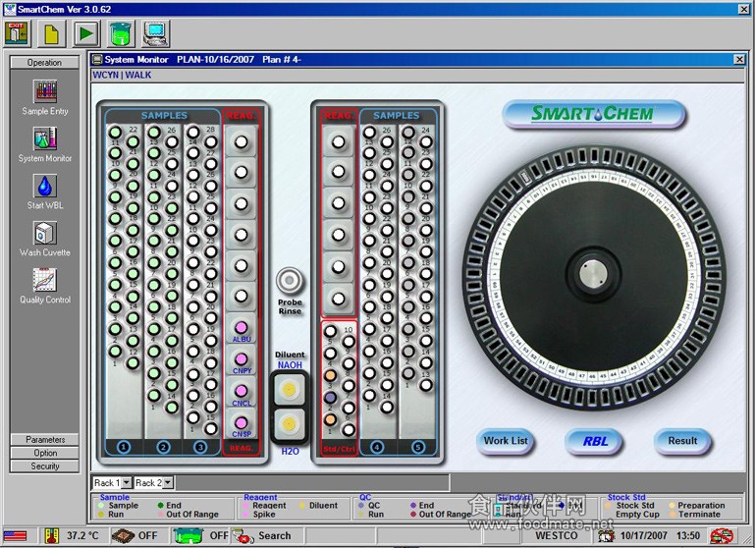This screenshot has height=548, width=756.
Task: Open Sample Entry from sidebar
Action: (x=45, y=91)
